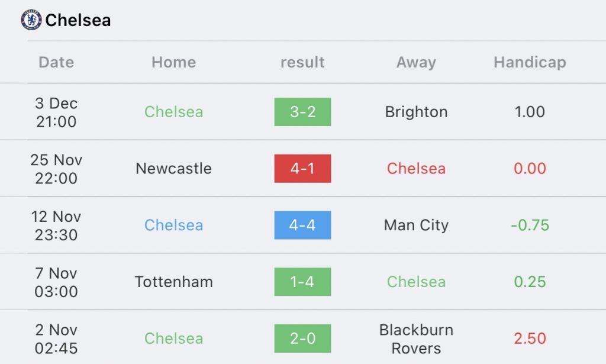This screenshot has width=606, height=364.
Task: Open Man City team link
Action: coord(416,226)
